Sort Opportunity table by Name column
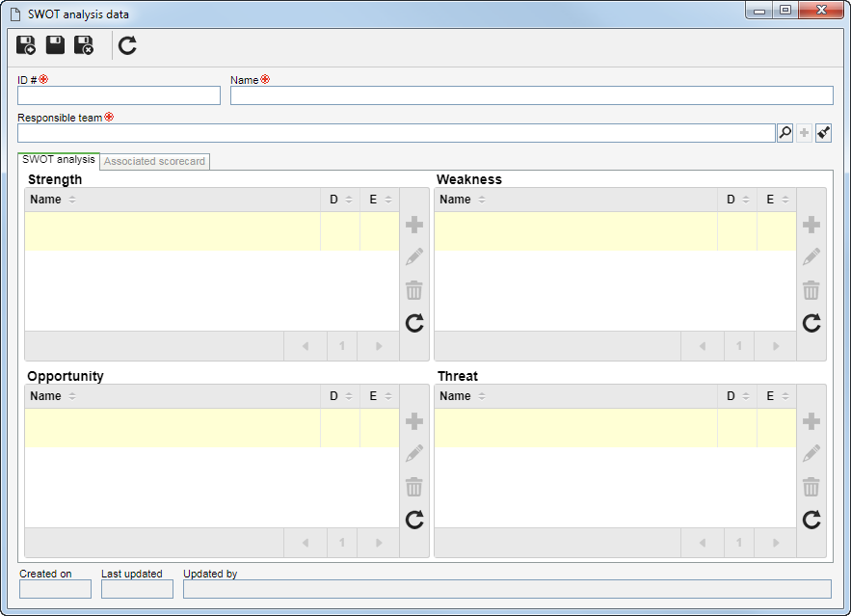The height and width of the screenshot is (616, 851). pyautogui.click(x=173, y=396)
